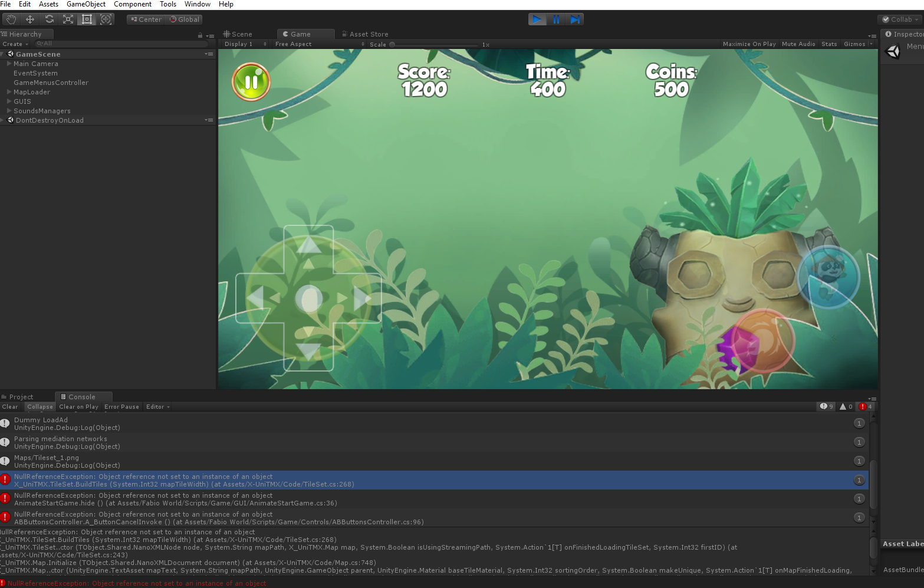Toggle Mute Audio in Game view
924x588 pixels.
point(798,44)
